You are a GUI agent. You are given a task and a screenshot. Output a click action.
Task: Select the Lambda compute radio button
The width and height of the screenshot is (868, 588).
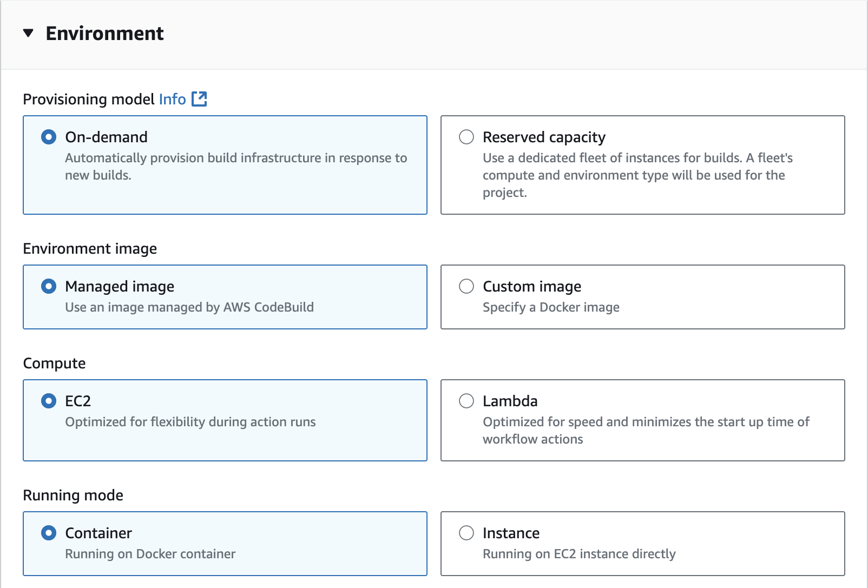466,401
